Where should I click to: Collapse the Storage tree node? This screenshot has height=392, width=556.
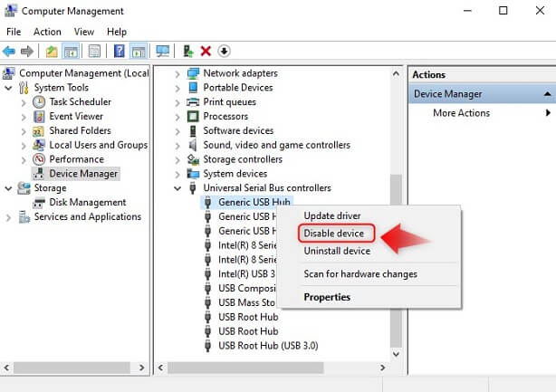coord(8,188)
